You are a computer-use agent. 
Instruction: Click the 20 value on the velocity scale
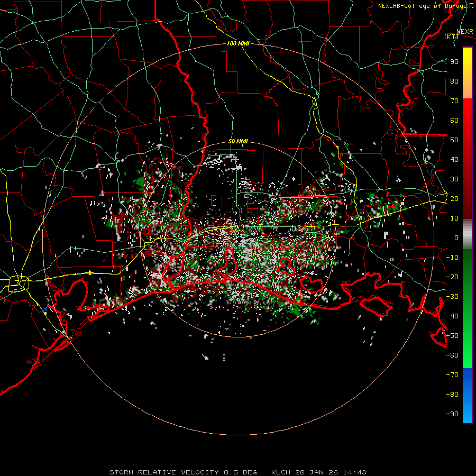pos(454,199)
